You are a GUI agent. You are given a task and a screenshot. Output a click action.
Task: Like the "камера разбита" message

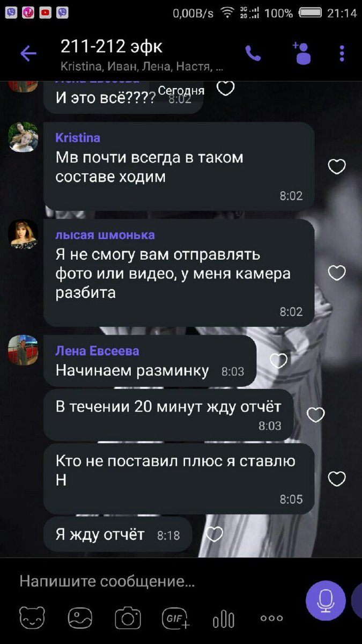337,273
